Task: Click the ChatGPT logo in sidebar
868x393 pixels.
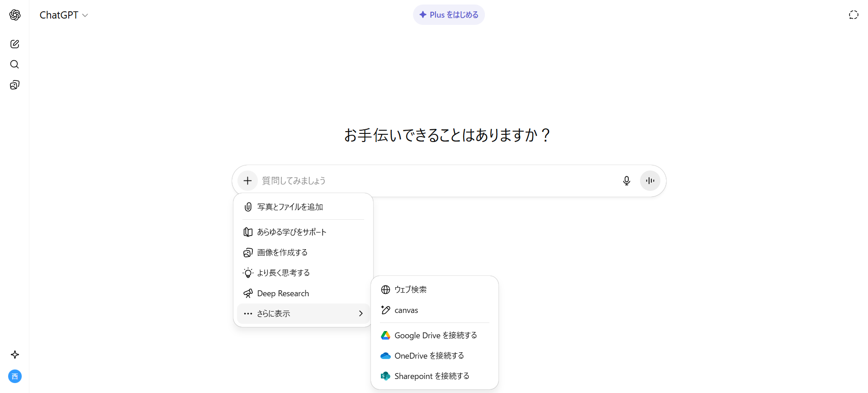Action: coord(15,15)
